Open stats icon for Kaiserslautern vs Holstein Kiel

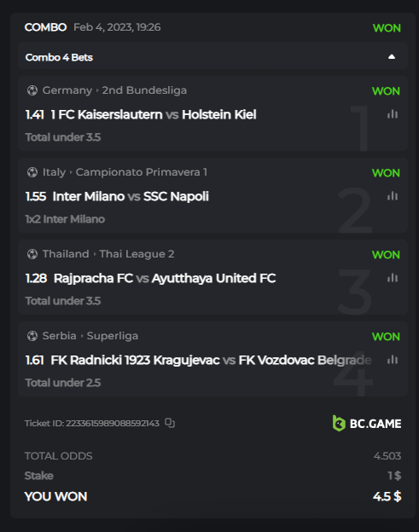pyautogui.click(x=393, y=114)
